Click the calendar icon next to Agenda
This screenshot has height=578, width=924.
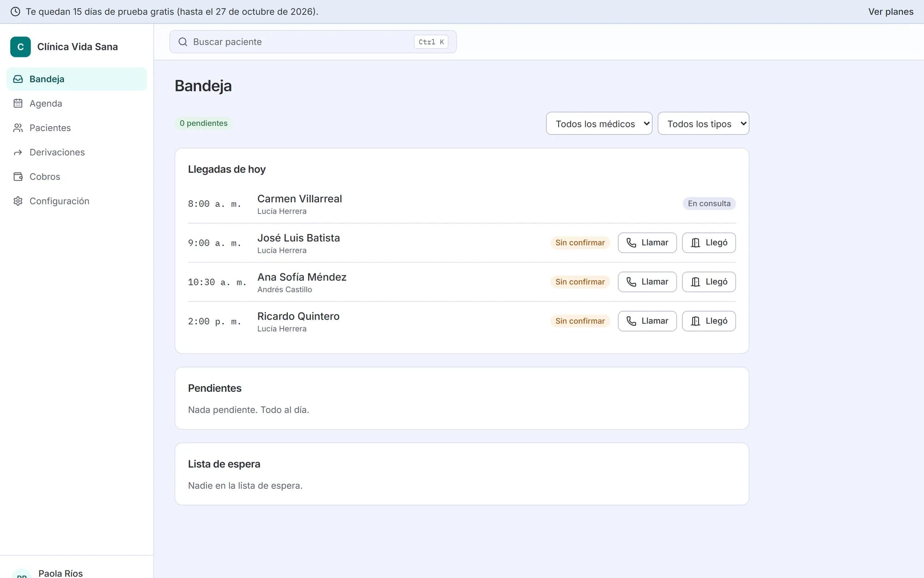click(x=18, y=104)
